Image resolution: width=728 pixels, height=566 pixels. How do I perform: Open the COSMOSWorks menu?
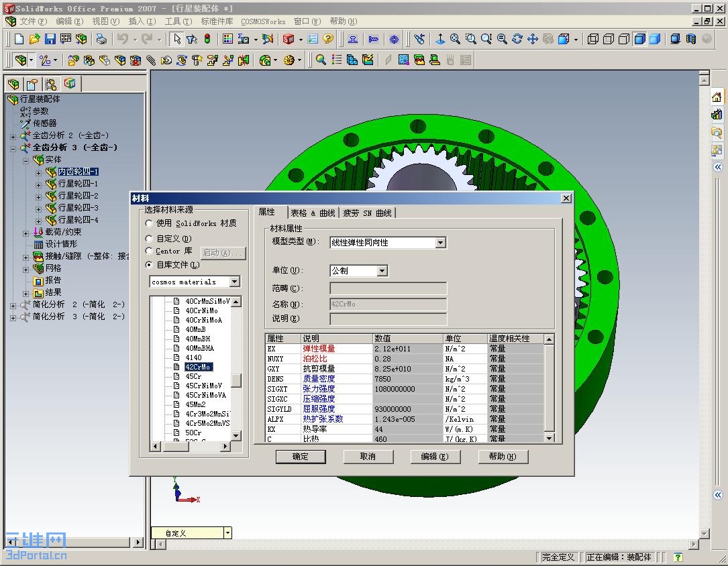pos(263,21)
